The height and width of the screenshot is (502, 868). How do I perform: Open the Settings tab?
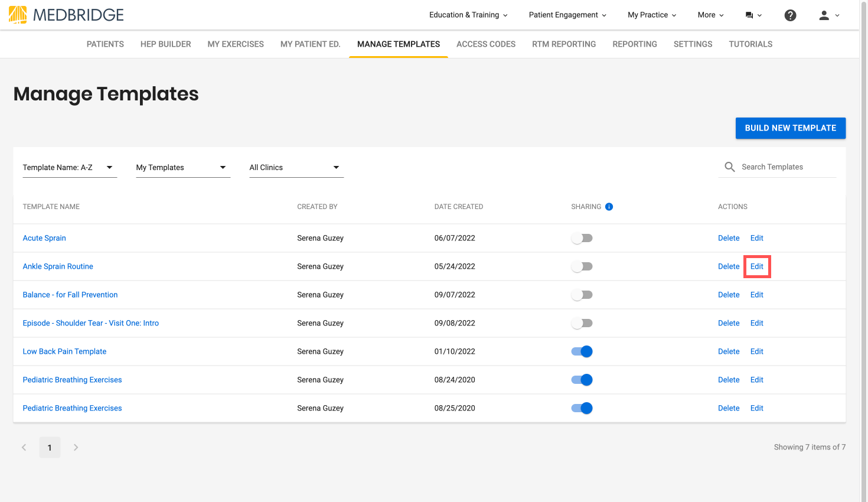click(x=693, y=44)
